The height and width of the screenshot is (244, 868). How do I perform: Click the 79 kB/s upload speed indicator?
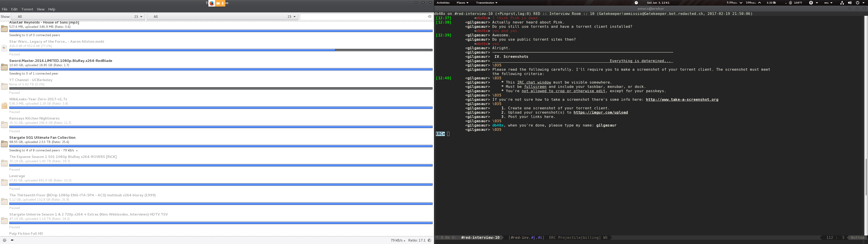click(x=398, y=240)
